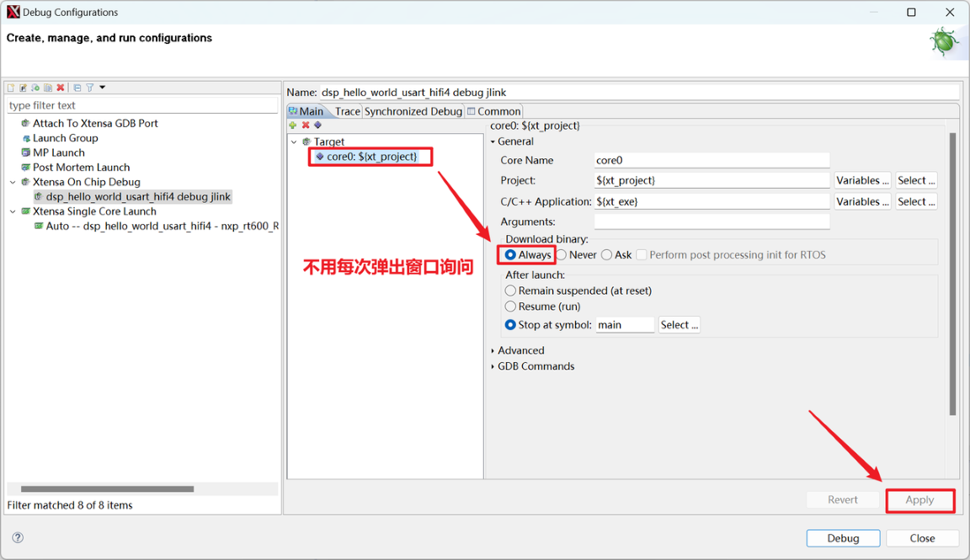Add a new core with the green plus icon
This screenshot has height=560, width=970.
point(292,125)
